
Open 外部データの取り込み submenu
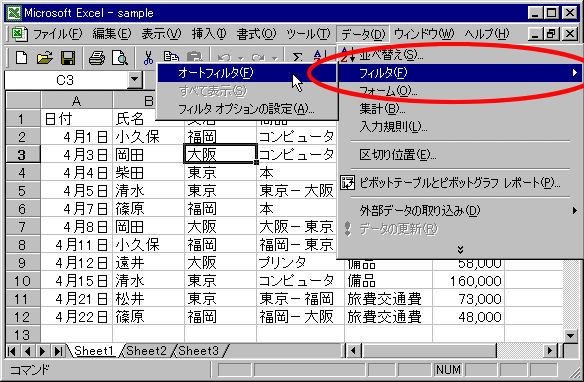(x=460, y=211)
